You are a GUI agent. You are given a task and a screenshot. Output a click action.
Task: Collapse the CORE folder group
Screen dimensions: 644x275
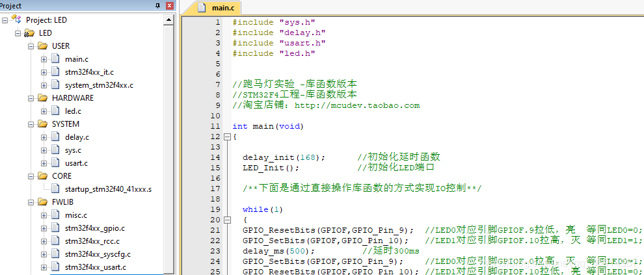(x=31, y=176)
